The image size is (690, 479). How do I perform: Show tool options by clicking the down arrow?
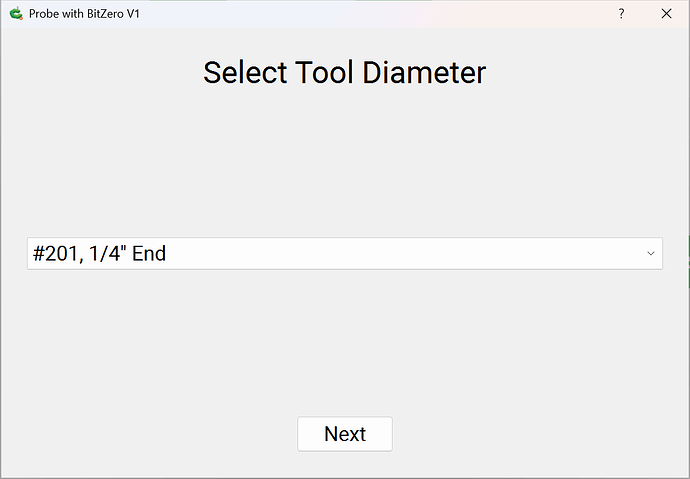[651, 254]
